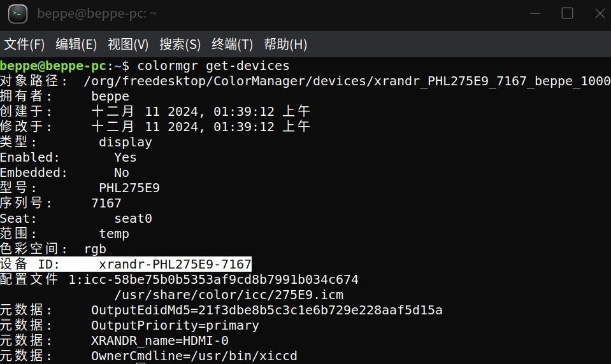Screen dimensions: 611x364
Task: Maximize the terminal window
Action: [567, 13]
